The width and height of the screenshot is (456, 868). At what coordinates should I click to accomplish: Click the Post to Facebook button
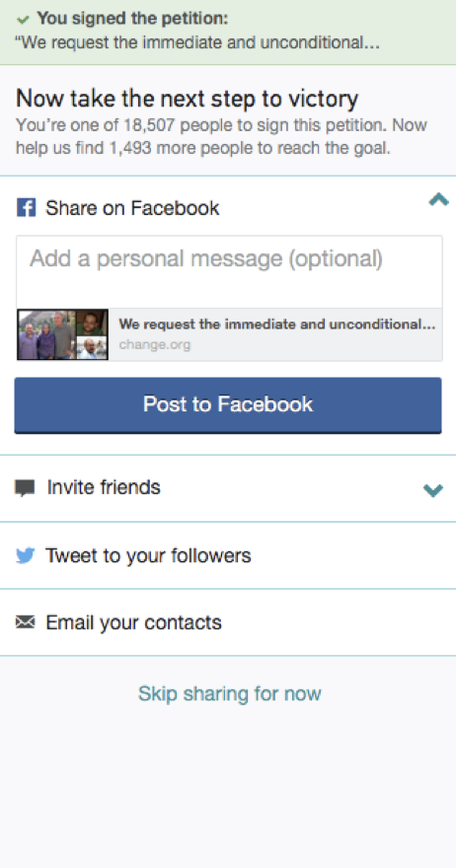pyautogui.click(x=228, y=405)
